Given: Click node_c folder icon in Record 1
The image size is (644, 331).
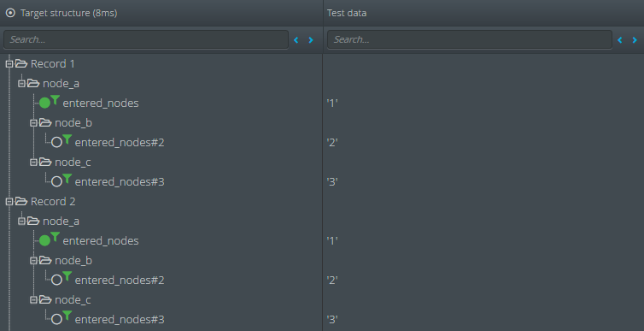Looking at the screenshot, I should [x=44, y=162].
